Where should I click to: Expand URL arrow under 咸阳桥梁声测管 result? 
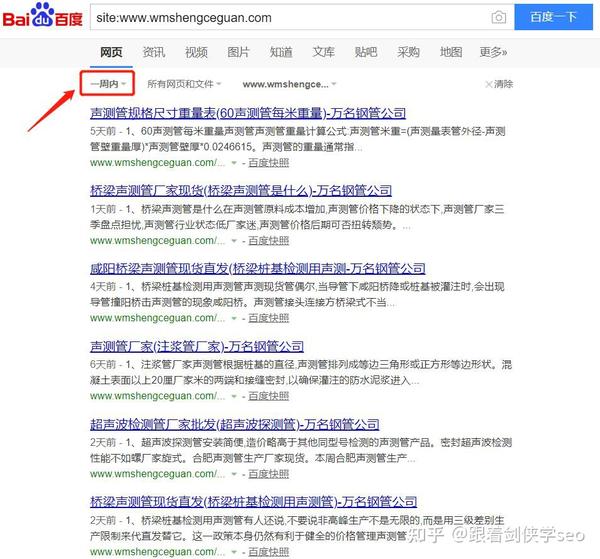coord(234,319)
